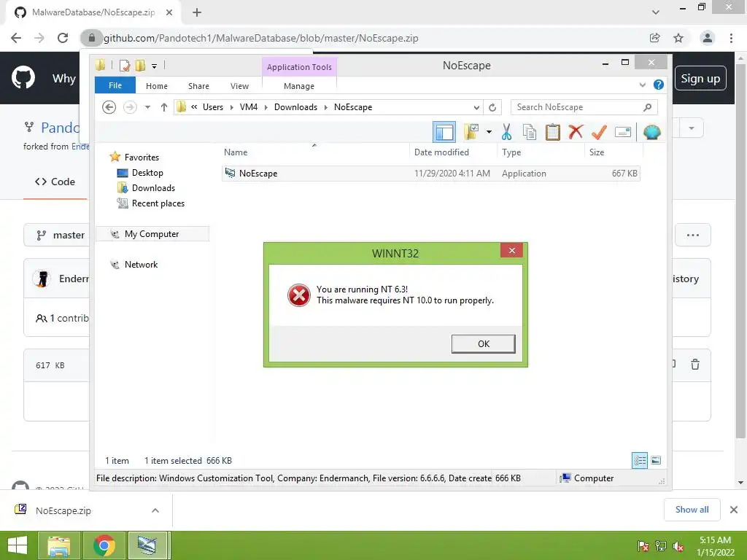Screen dimensions: 747x560
Task: Click the Chrome reload button
Action: click(x=63, y=38)
